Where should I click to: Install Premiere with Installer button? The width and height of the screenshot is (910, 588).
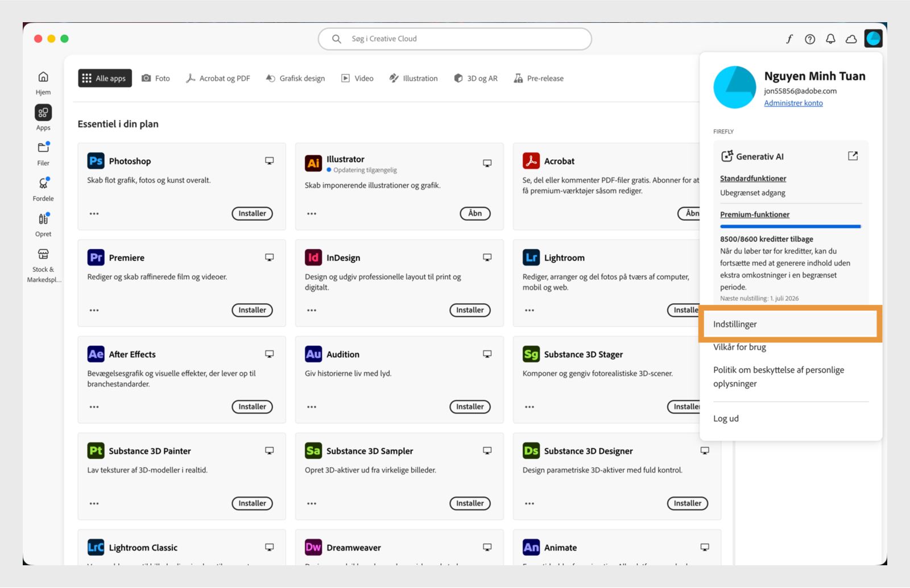(252, 310)
